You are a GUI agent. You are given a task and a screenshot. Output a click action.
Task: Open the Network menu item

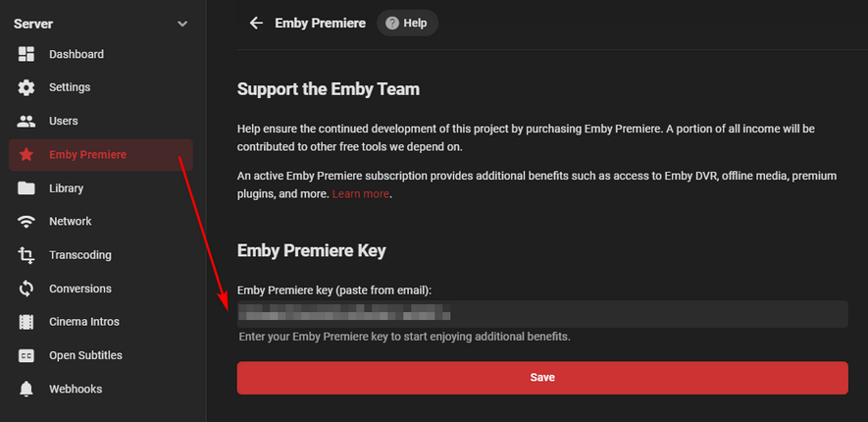[x=71, y=222]
